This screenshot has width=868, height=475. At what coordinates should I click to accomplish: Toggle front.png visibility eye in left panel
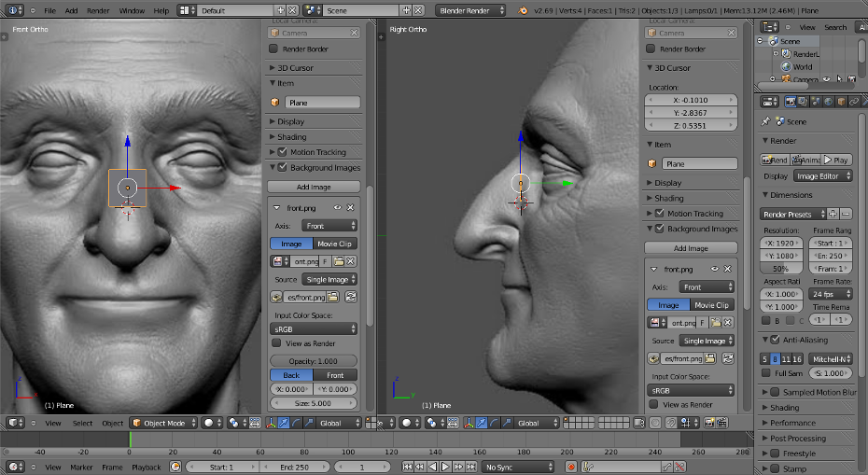(337, 207)
